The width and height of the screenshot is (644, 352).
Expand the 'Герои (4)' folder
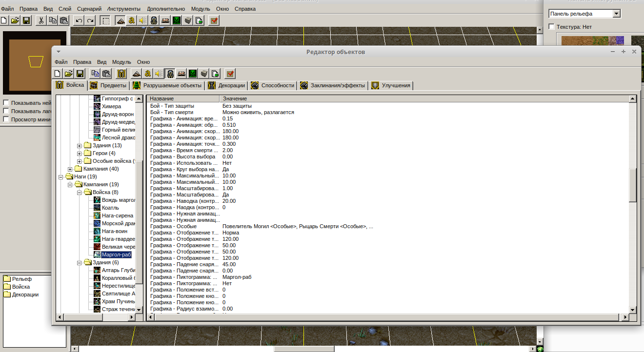(80, 154)
